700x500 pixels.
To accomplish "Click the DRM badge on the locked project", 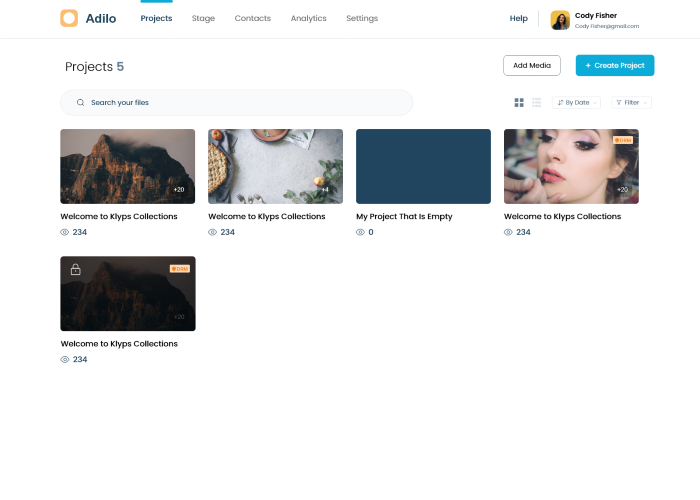I will tap(180, 268).
